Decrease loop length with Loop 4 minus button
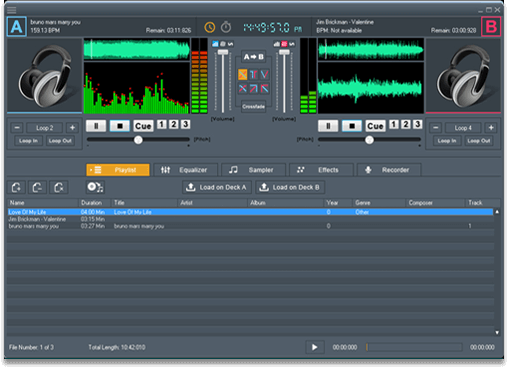Viewport: 508px width, 378px height. coord(436,127)
